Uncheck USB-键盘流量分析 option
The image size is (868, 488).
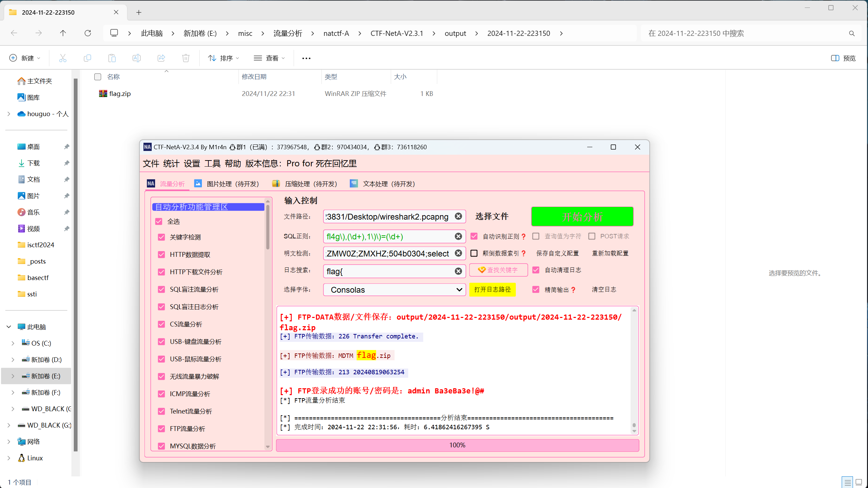click(x=162, y=342)
